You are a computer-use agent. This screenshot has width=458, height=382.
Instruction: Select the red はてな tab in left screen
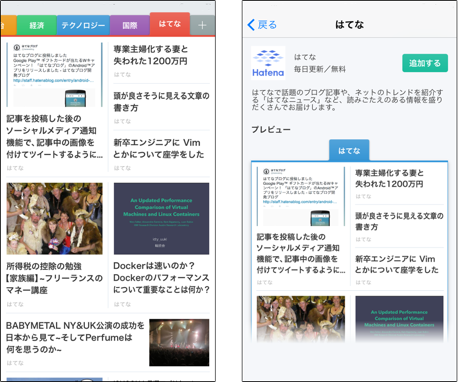click(x=170, y=24)
